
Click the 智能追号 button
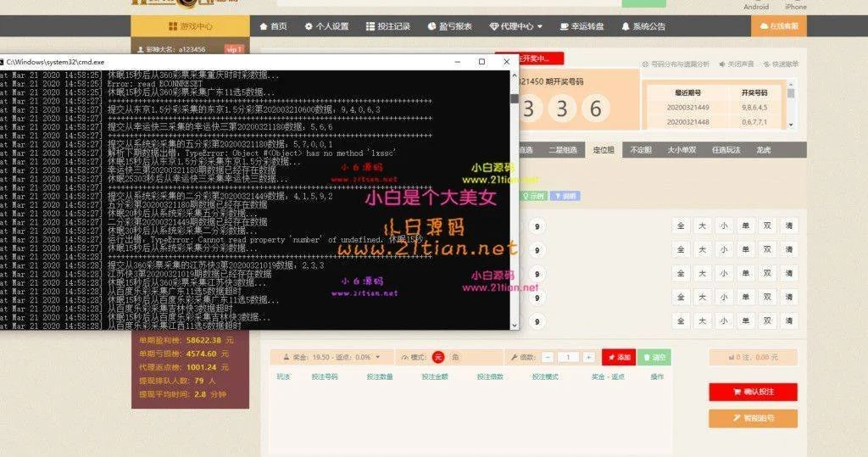point(753,418)
